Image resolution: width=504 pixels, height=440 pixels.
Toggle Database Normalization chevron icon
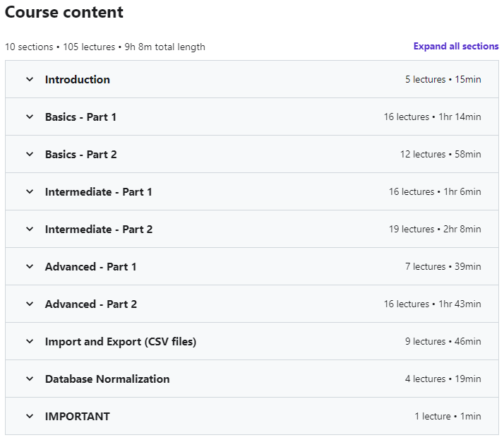[x=30, y=379]
